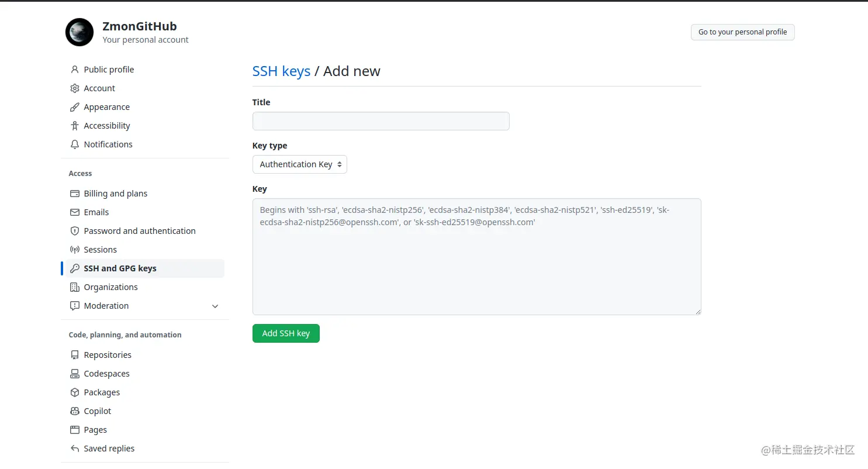Image resolution: width=868 pixels, height=469 pixels.
Task: Click the Saved replies arrow icon
Action: pos(75,449)
